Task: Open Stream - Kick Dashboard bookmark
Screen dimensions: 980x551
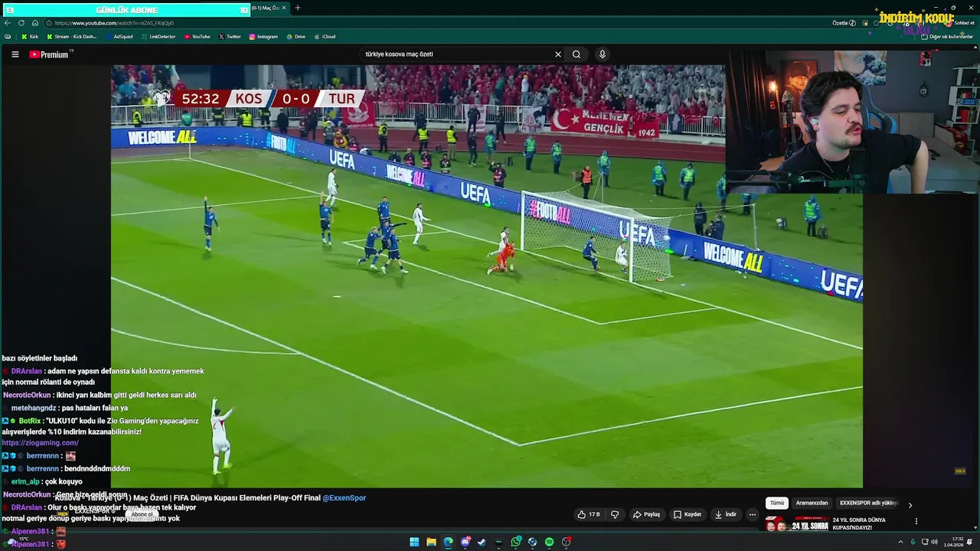Action: click(x=72, y=37)
